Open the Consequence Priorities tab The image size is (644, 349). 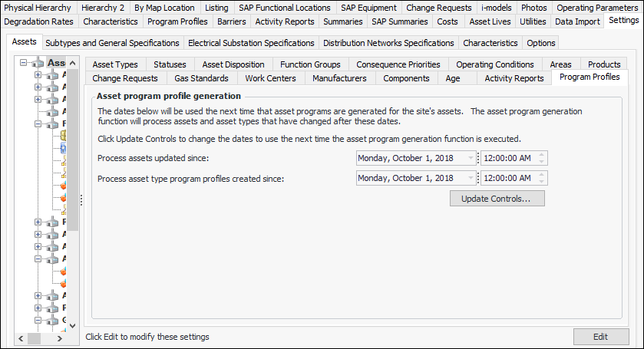(x=398, y=64)
